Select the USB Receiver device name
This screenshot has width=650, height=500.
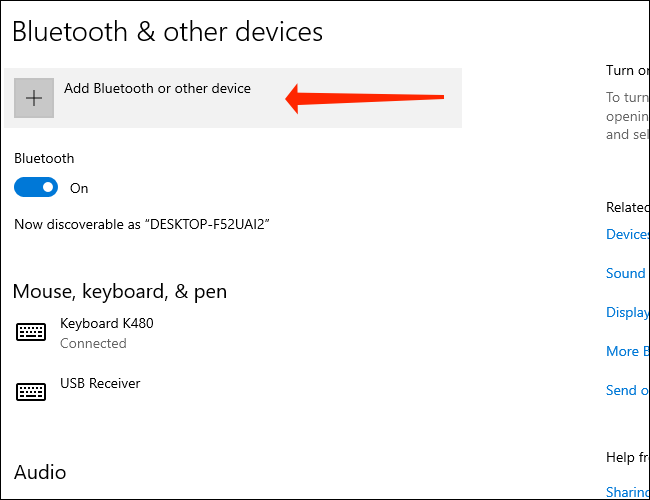(100, 383)
